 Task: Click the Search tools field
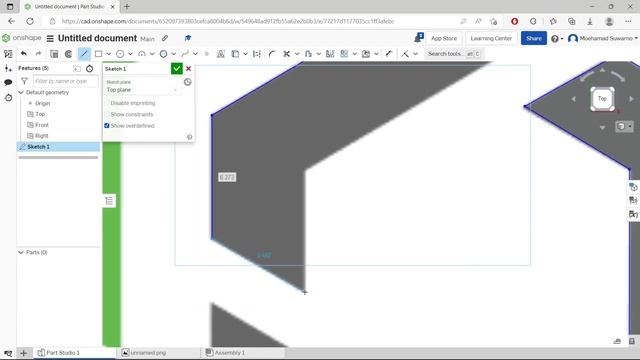pos(454,54)
